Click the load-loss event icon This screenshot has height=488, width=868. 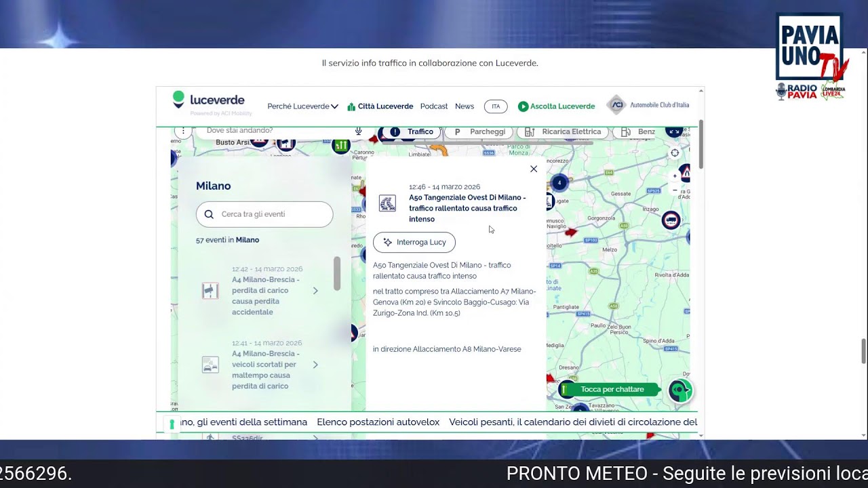point(211,291)
